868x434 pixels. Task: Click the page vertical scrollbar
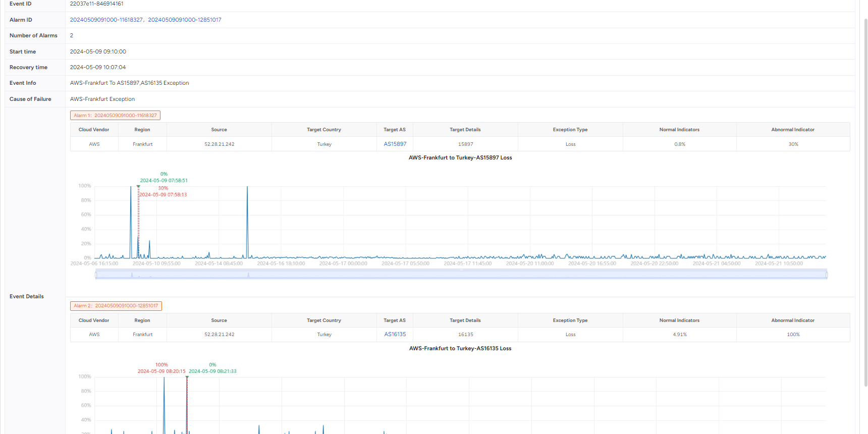click(865, 202)
